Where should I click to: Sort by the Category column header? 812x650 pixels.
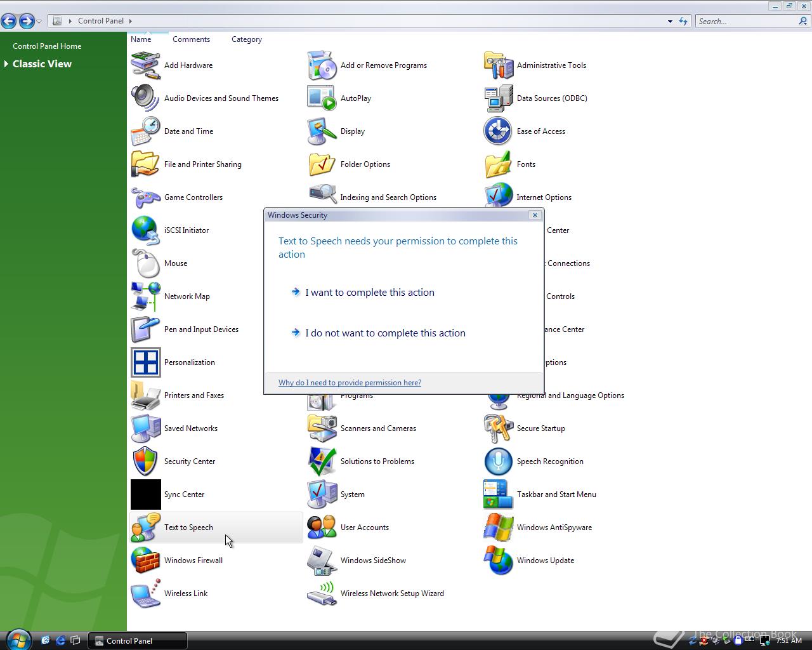pyautogui.click(x=247, y=39)
